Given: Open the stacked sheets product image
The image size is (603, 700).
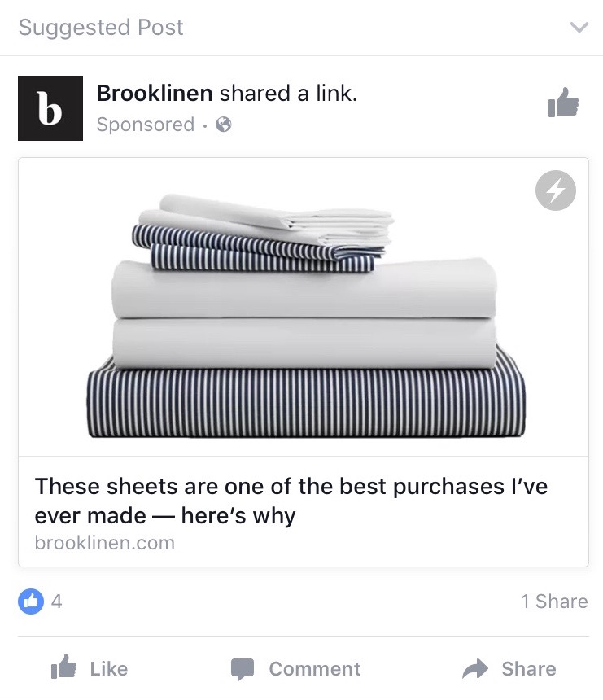Looking at the screenshot, I should pos(304,307).
